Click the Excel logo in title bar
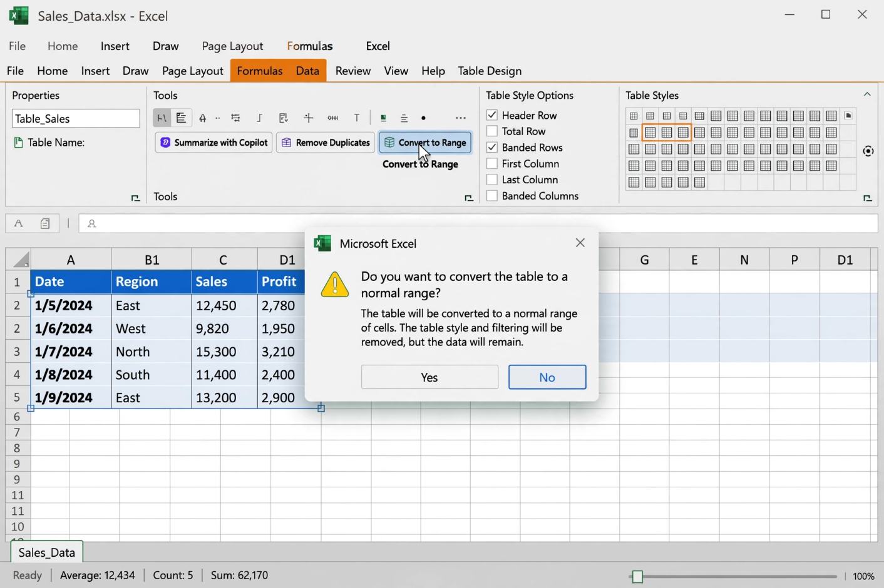 pos(19,16)
